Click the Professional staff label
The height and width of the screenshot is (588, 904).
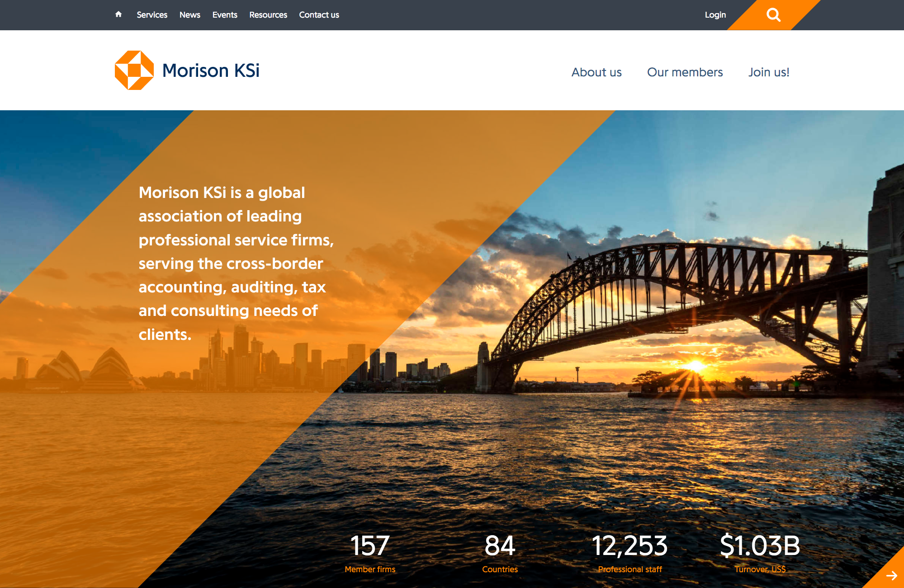(629, 569)
